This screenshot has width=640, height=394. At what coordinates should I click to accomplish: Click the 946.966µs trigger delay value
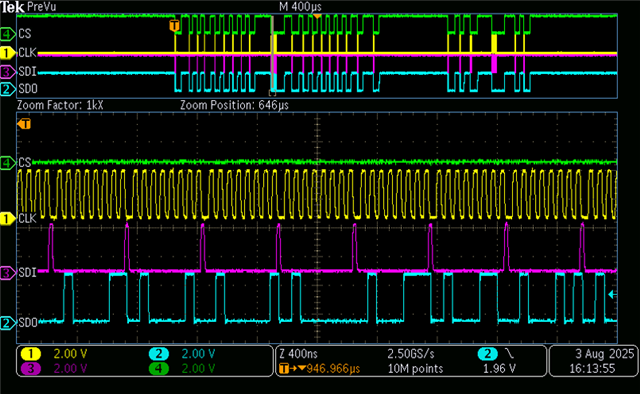click(333, 369)
